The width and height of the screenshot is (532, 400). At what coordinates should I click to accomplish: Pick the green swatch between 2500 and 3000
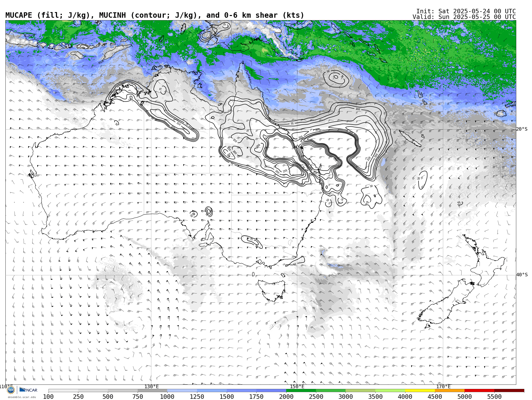[x=331, y=391]
